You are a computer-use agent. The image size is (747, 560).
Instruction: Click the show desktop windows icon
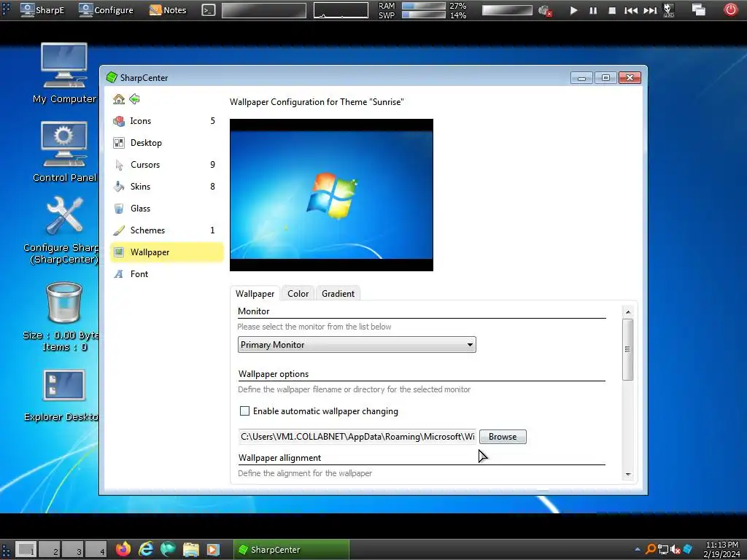[698, 10]
